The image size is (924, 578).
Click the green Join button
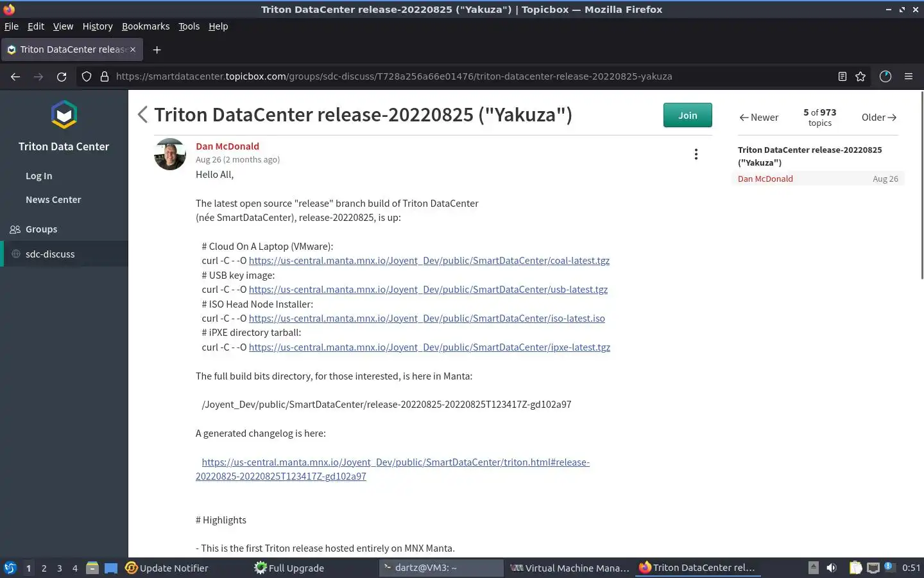(x=687, y=116)
